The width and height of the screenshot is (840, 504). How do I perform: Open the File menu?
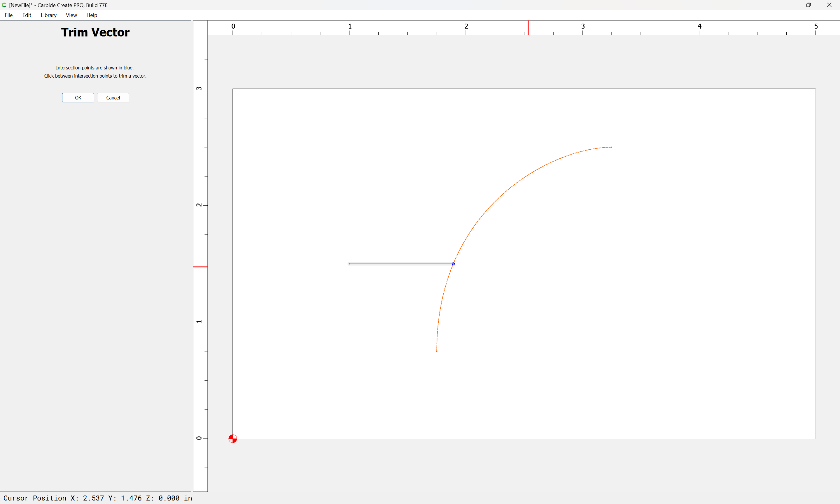8,15
